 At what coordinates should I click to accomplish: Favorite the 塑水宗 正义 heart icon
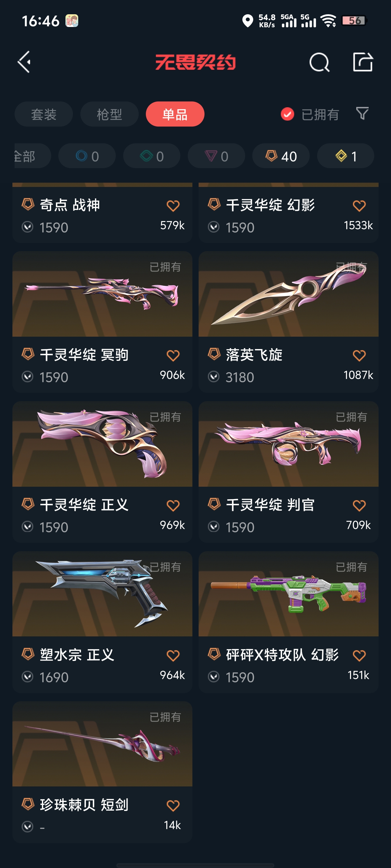pos(173,656)
